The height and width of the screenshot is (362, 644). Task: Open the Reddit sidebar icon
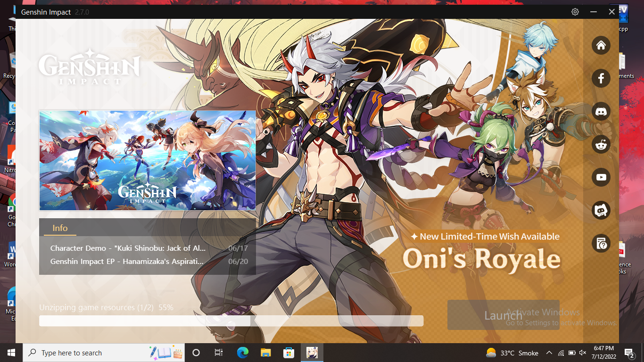(x=601, y=144)
